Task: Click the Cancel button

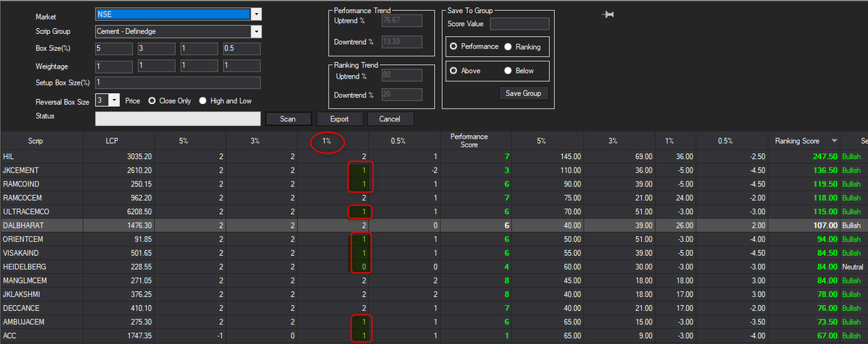Action: [390, 119]
